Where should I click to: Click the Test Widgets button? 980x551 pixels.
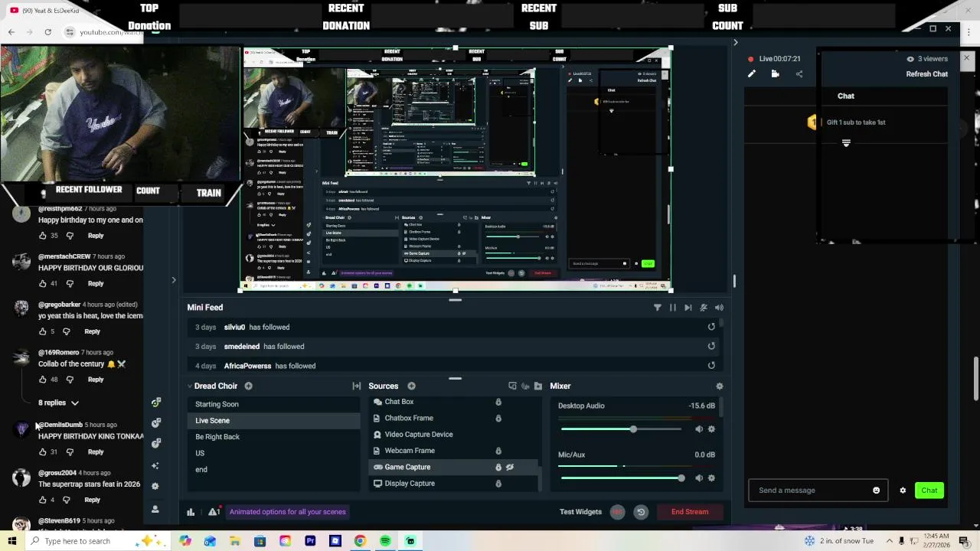580,512
